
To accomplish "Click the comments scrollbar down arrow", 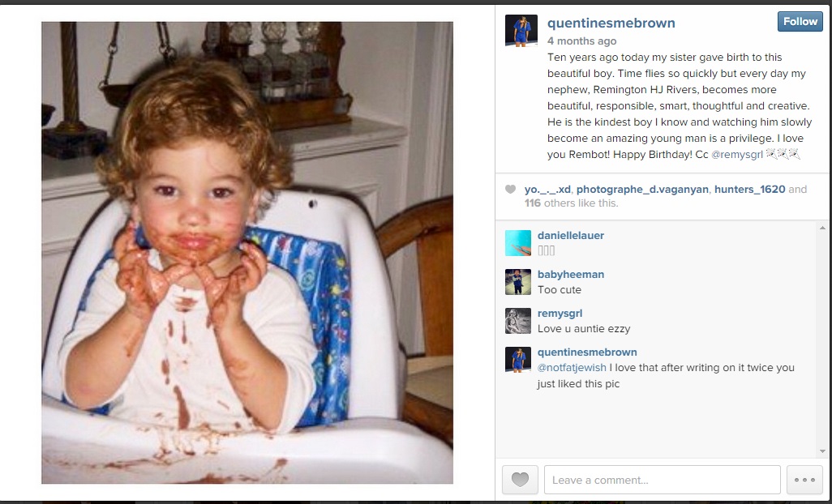I will (822, 451).
